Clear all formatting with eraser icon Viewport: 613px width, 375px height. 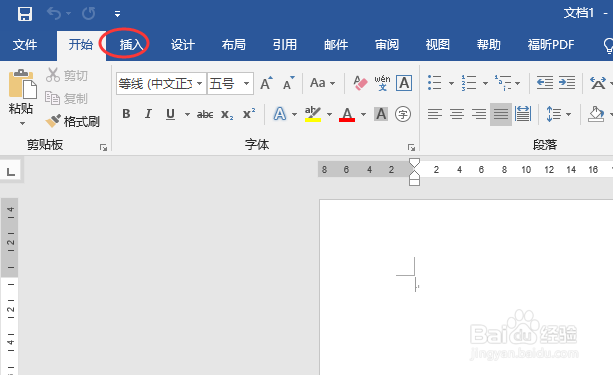pos(360,83)
